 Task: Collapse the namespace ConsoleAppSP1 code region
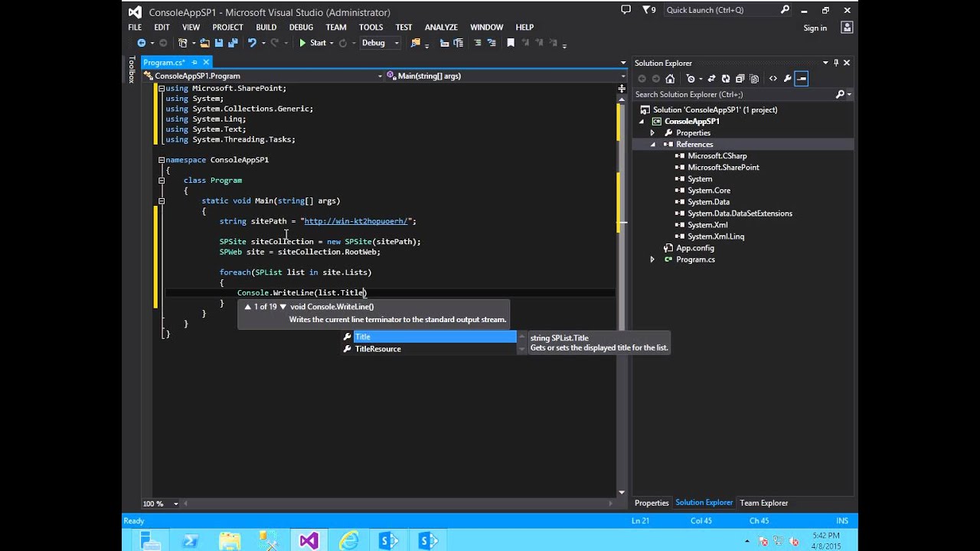click(162, 160)
